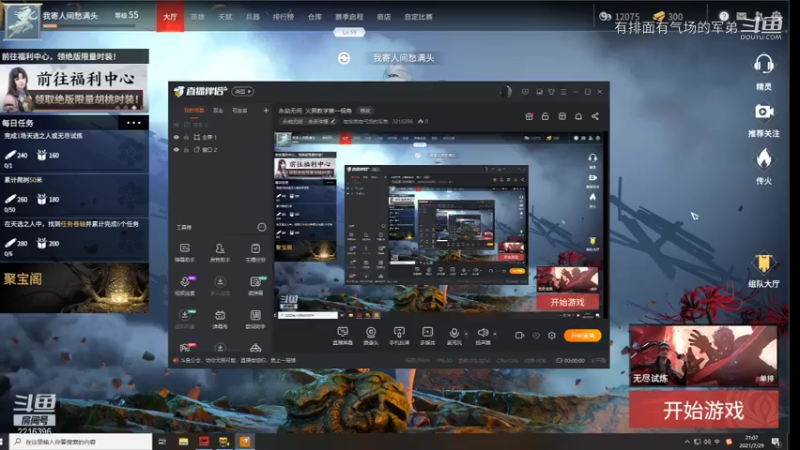Screen dimensions: 800x450
Task: Open Task View on the taskbar
Action: 162,441
